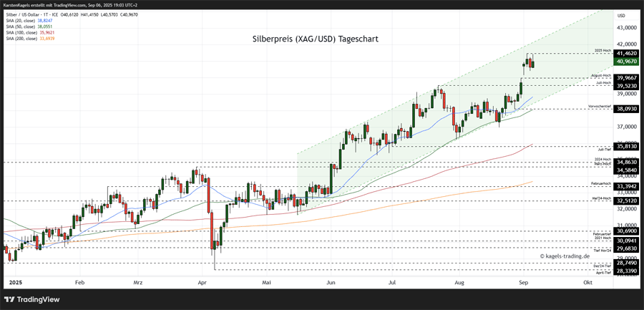Select the 2025 Hoch price label 41,4620
Screen dimensions: 644x310
coord(626,53)
